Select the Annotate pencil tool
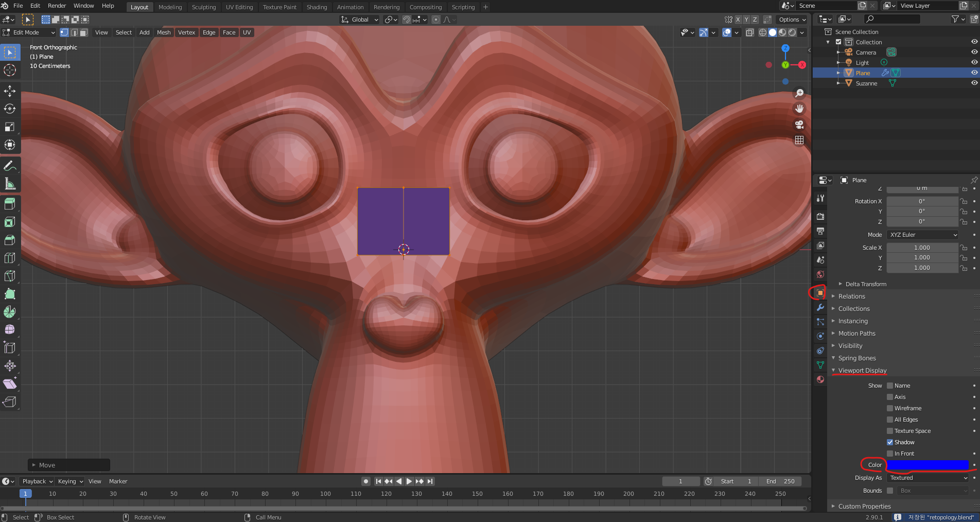 [10, 166]
